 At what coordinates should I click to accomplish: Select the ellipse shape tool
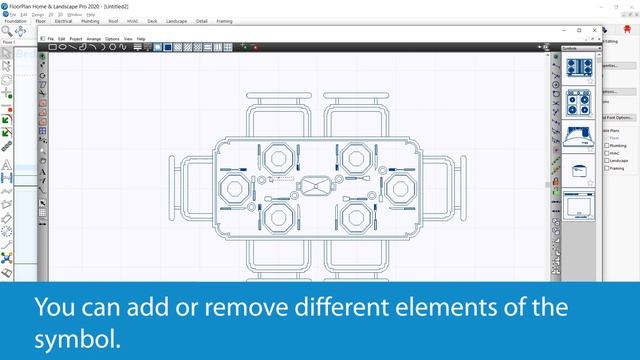(x=62, y=47)
